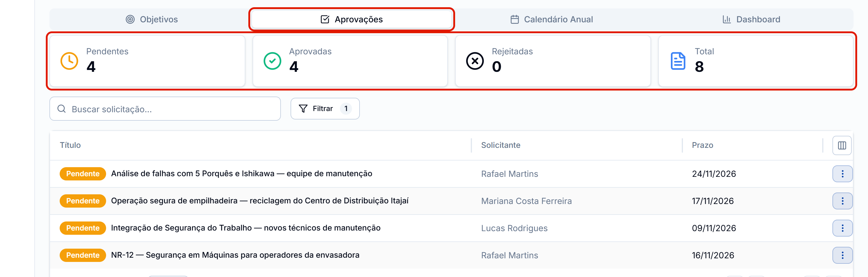Sort by the Título column header
This screenshot has height=277, width=868.
(x=70, y=145)
